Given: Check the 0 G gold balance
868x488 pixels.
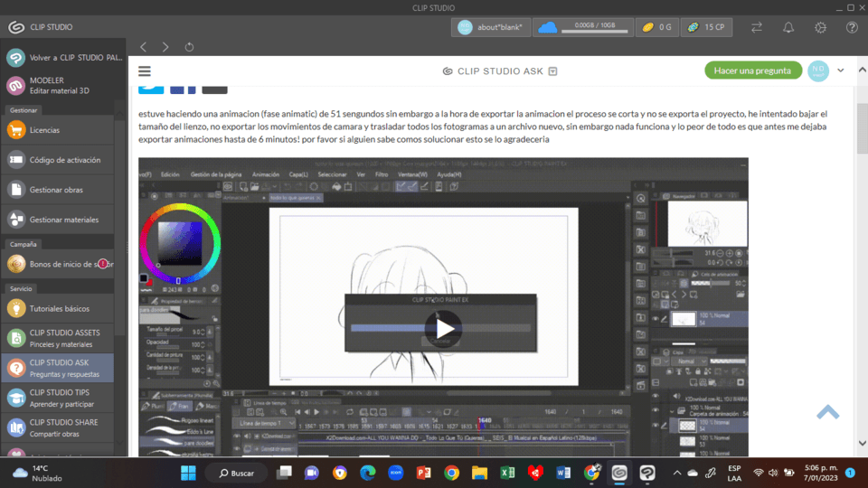Looking at the screenshot, I should pyautogui.click(x=657, y=27).
